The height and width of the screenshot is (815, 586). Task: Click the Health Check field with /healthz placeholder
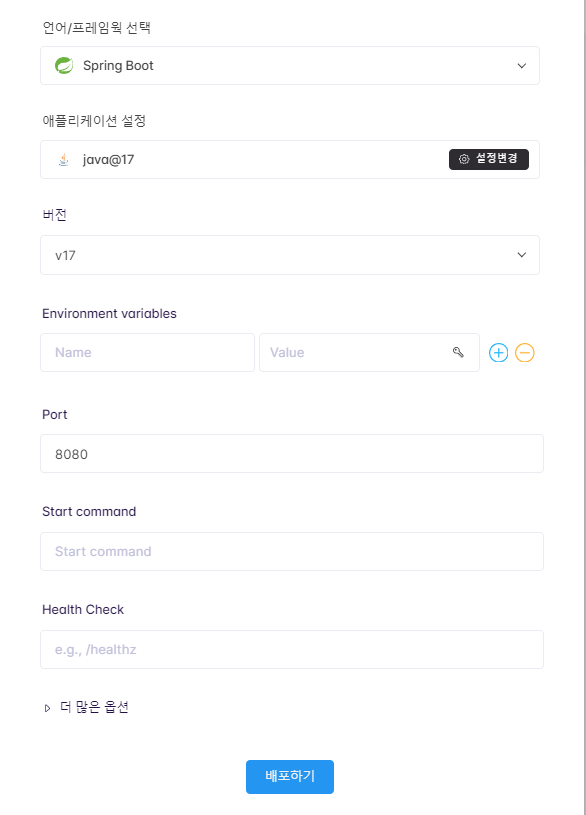[x=290, y=649]
